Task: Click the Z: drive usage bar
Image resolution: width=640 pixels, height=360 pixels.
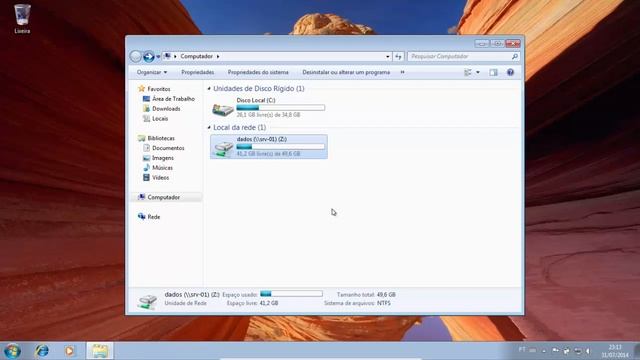Action: 281,147
